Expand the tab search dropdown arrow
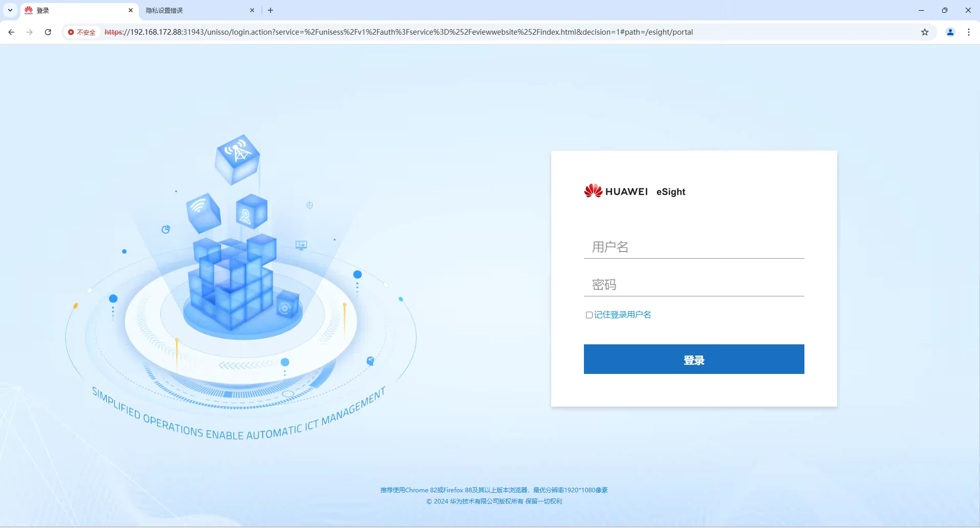The width and height of the screenshot is (980, 528). click(x=10, y=10)
